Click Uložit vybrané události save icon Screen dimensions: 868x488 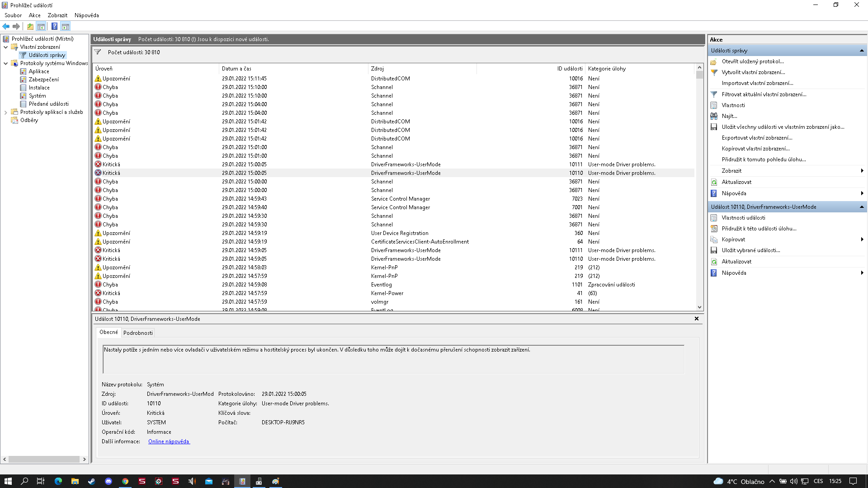click(x=714, y=250)
